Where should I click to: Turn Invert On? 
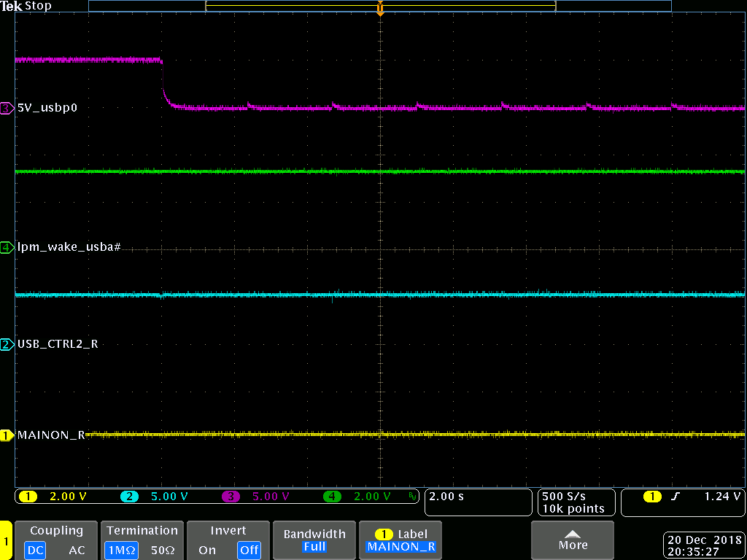pos(206,551)
